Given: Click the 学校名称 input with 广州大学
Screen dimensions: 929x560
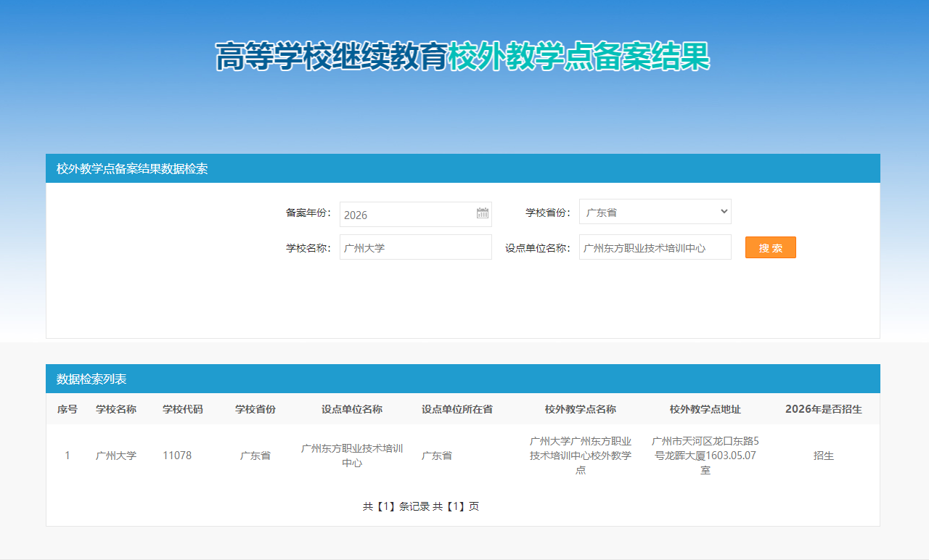Looking at the screenshot, I should coord(416,247).
